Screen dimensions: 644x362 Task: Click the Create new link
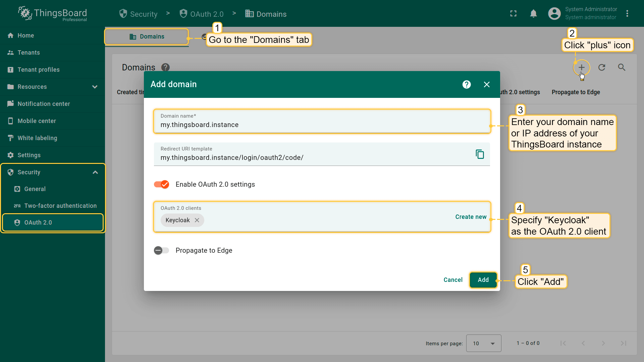pos(471,217)
